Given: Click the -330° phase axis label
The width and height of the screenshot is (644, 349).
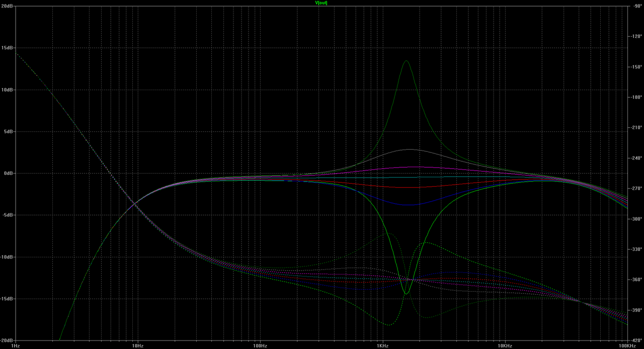Looking at the screenshot, I should (x=637, y=249).
